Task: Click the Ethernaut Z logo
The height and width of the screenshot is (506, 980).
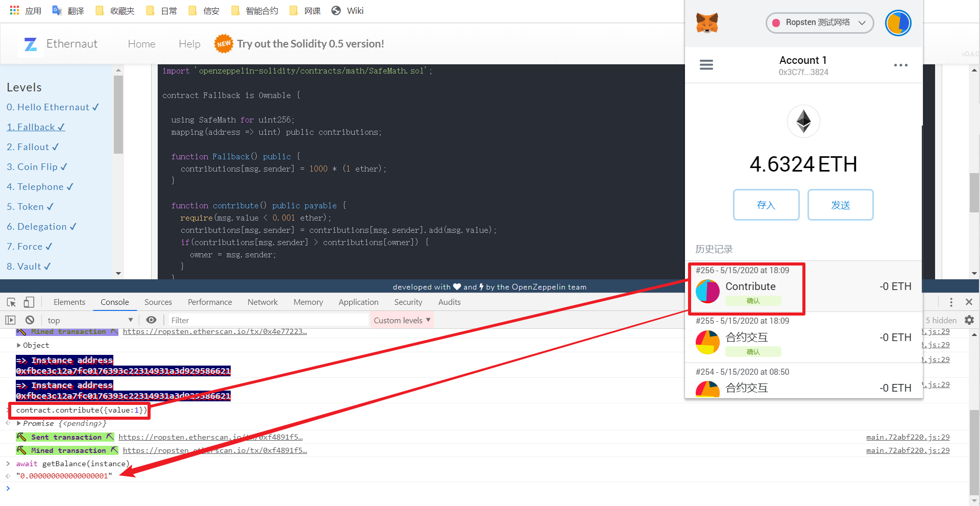Action: click(31, 44)
